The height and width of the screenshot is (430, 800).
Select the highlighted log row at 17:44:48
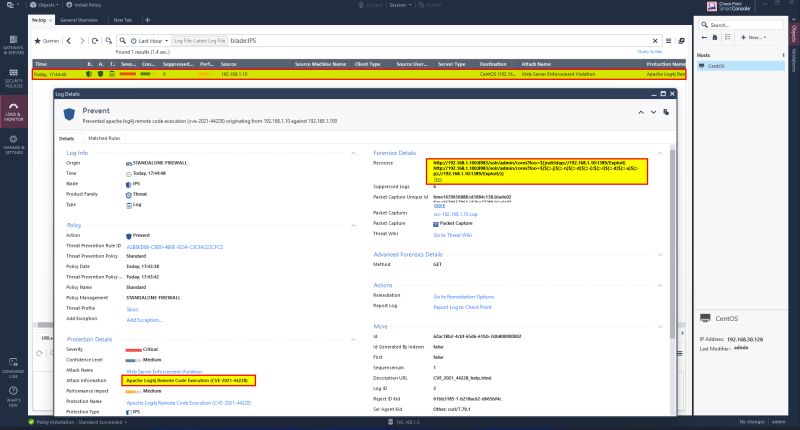tap(359, 74)
